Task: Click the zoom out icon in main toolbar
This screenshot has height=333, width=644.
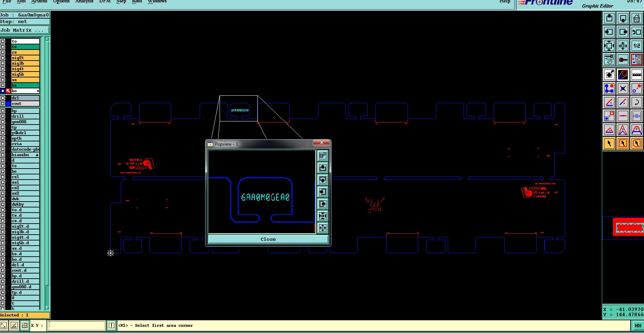Action: pyautogui.click(x=623, y=46)
